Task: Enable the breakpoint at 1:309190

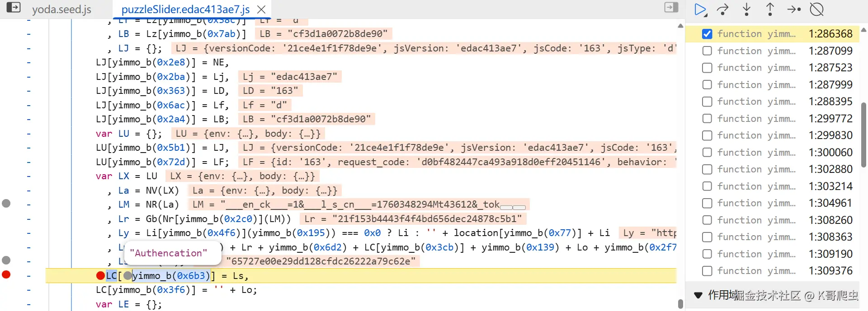Action: [707, 254]
